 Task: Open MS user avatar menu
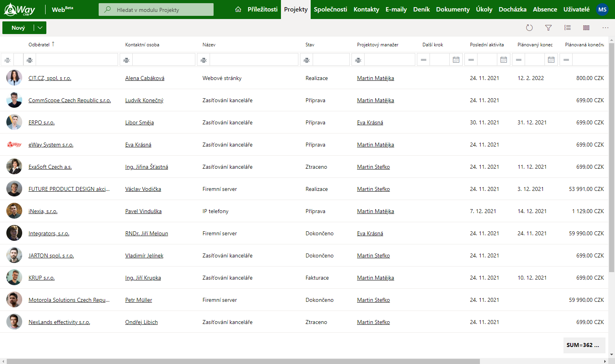602,10
